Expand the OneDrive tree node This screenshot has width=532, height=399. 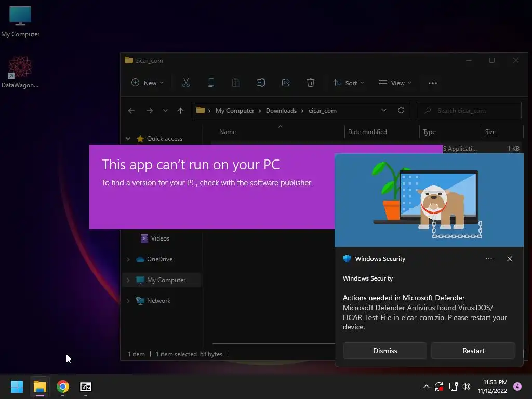point(128,259)
